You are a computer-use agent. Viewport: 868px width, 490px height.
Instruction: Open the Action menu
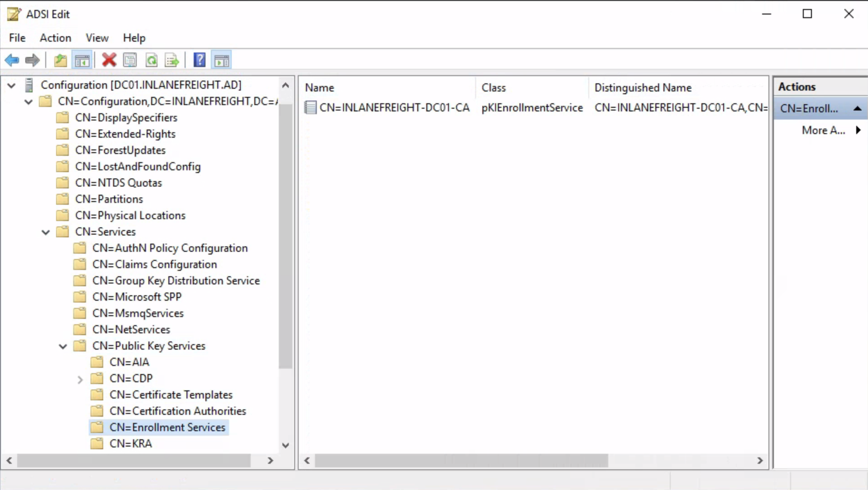[x=55, y=38]
